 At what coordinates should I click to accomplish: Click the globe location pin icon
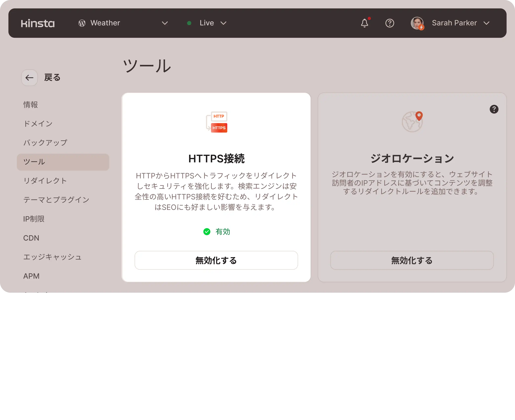(412, 121)
